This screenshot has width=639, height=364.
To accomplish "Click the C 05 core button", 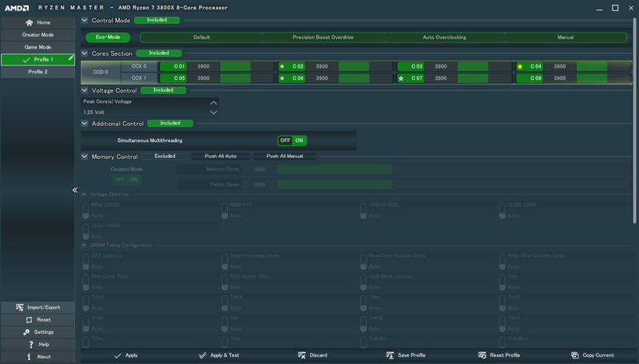I will point(173,78).
